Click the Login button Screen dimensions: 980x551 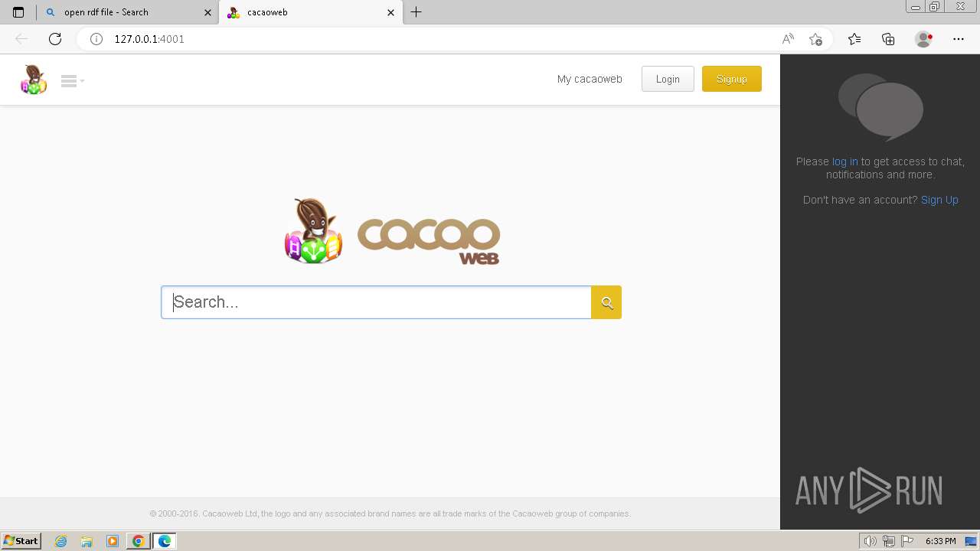pos(668,79)
